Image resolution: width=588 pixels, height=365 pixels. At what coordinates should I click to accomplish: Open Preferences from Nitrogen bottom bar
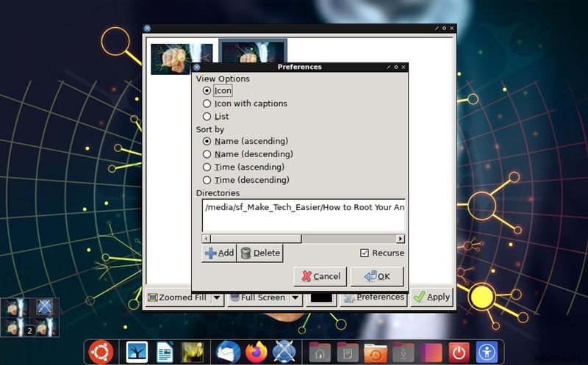374,297
